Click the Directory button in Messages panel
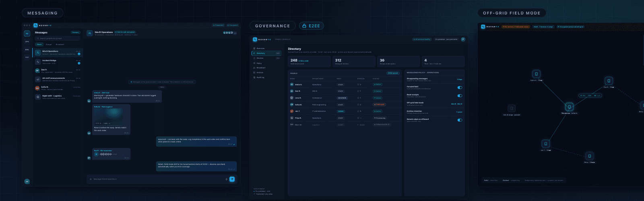The height and width of the screenshot is (201, 644). [75, 33]
